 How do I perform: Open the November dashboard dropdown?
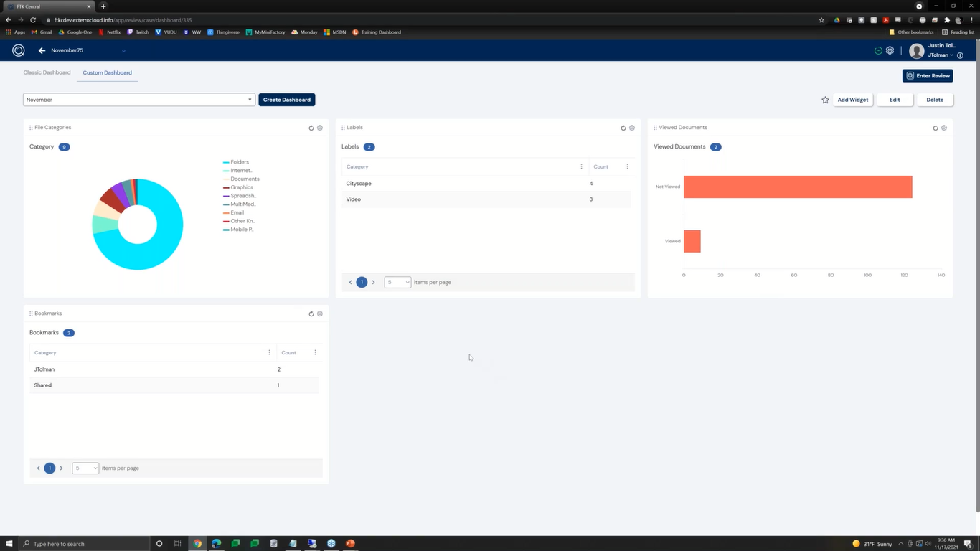139,100
